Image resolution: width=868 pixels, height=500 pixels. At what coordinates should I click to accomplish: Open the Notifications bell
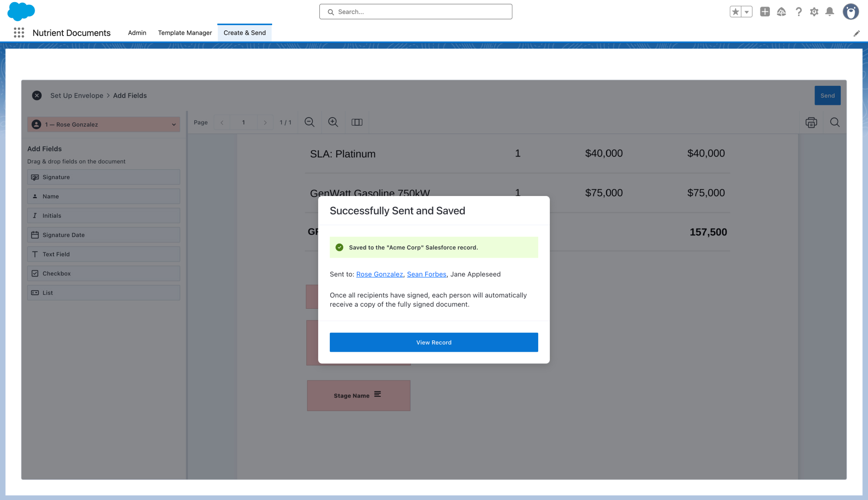point(829,12)
